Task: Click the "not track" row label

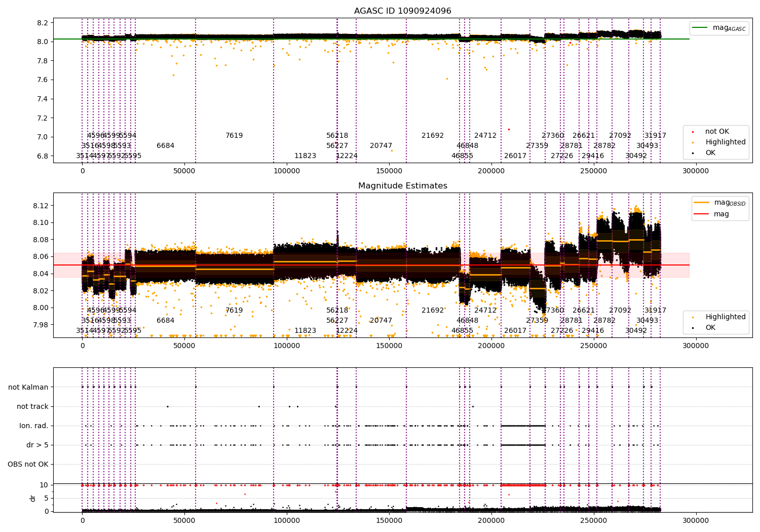Action: tap(32, 407)
